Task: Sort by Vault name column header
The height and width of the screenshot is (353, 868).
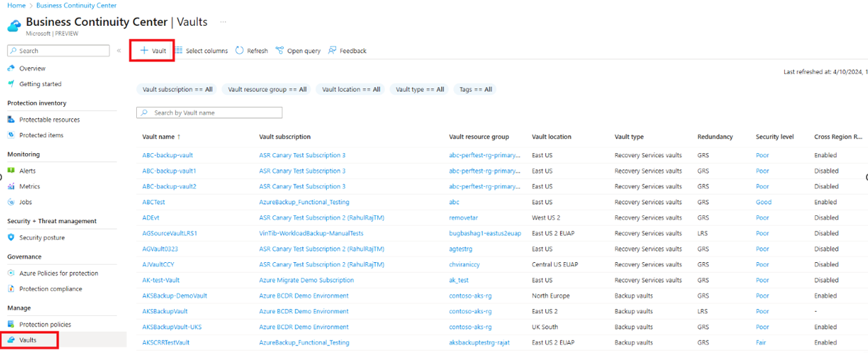Action: coord(159,137)
